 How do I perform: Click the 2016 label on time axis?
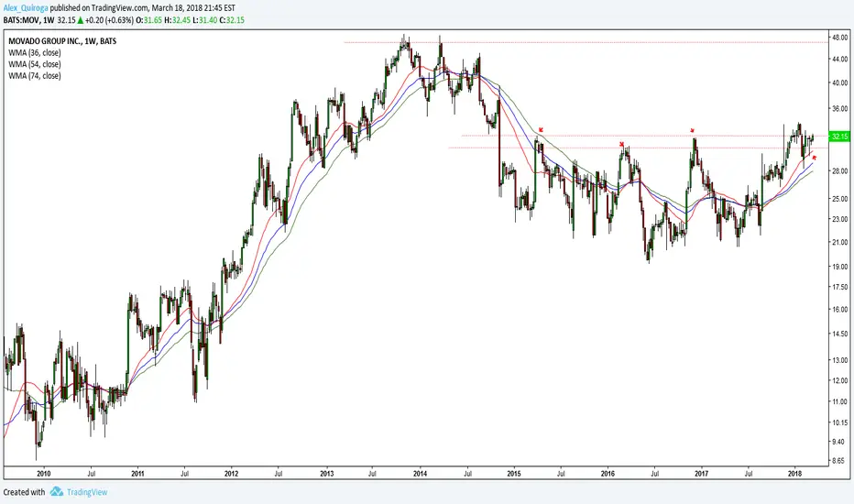coord(608,474)
